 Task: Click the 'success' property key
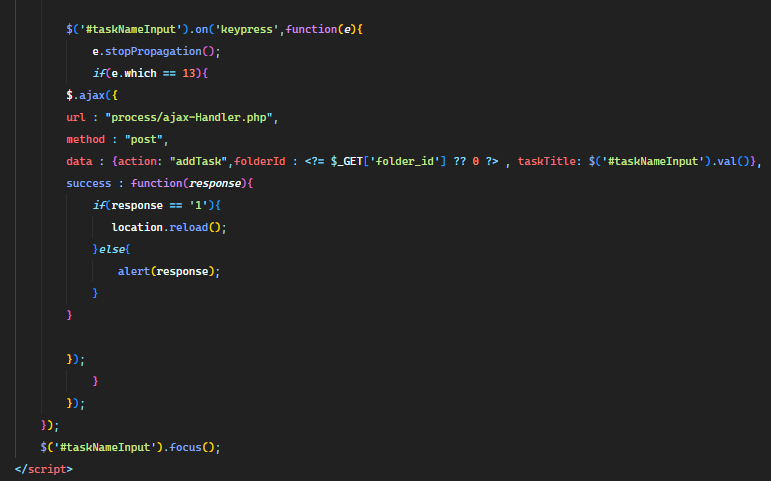point(89,183)
